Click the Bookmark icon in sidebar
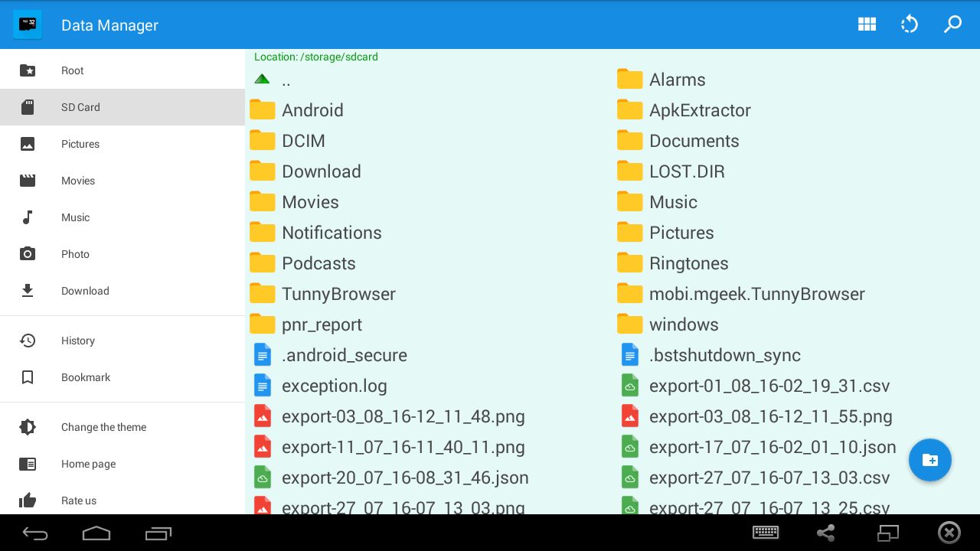980x551 pixels. (28, 377)
